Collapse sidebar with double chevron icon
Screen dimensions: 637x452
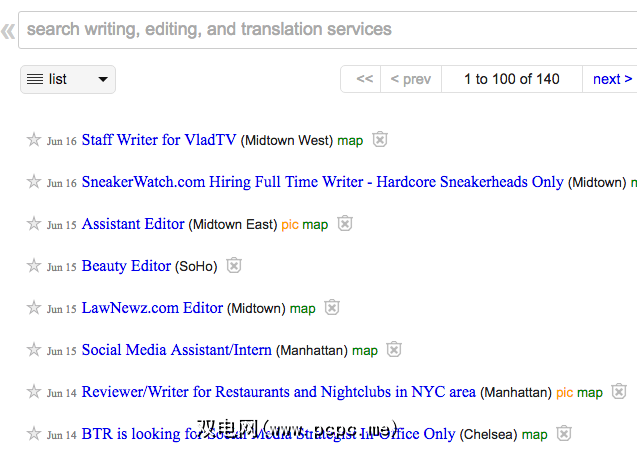(x=8, y=31)
